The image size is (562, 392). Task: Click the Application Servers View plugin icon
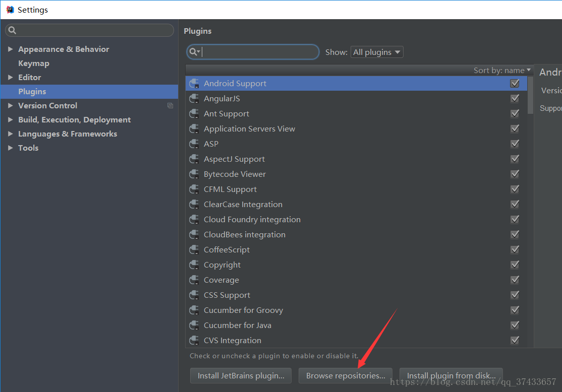[194, 128]
